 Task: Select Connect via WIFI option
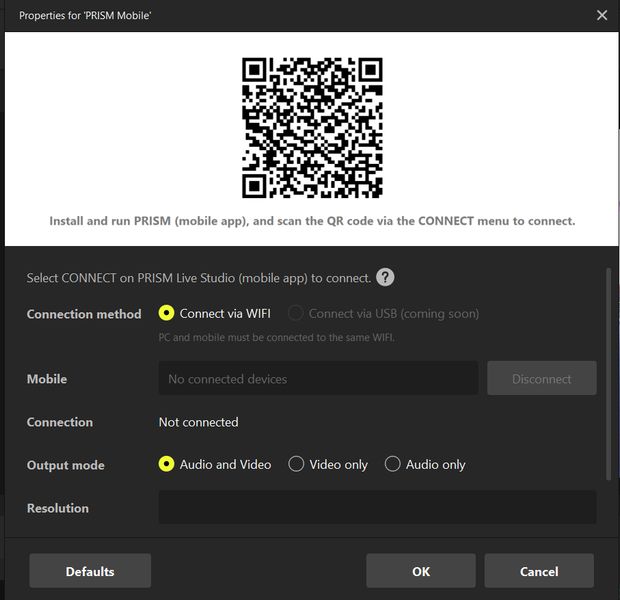167,314
